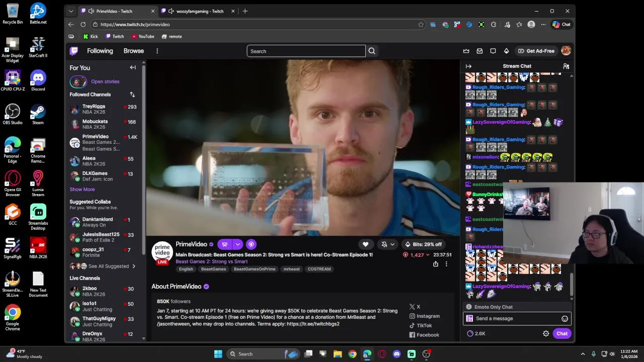The image size is (644, 362).
Task: Open PrimeVideo's X profile link
Action: point(415,307)
